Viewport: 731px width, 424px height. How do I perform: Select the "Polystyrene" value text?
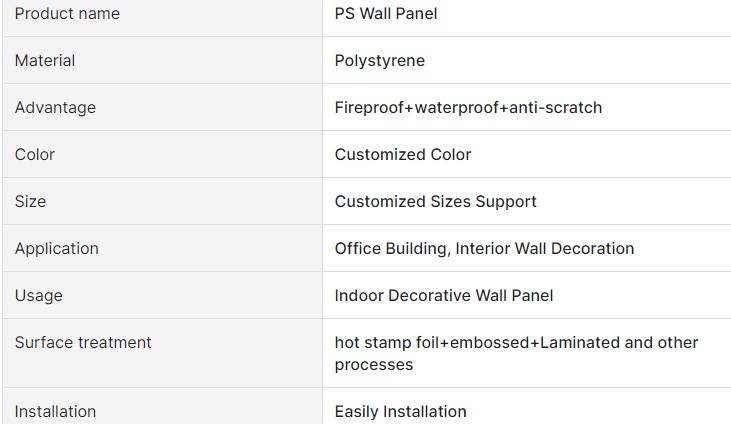tap(380, 61)
